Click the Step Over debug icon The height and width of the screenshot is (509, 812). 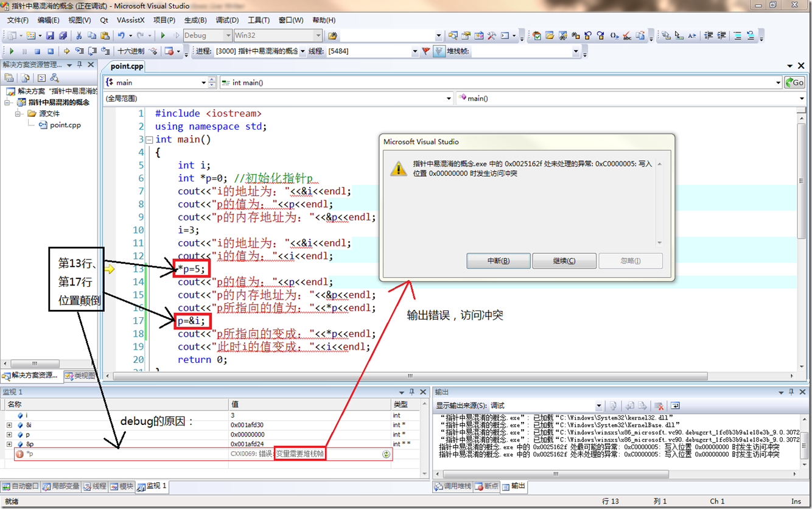[x=93, y=51]
